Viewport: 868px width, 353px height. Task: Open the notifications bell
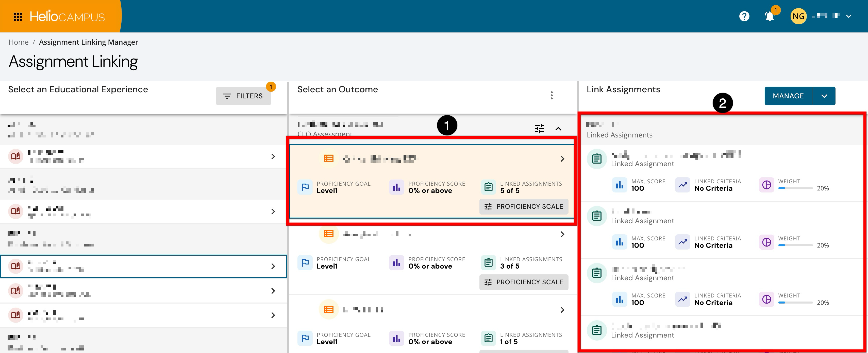coord(769,16)
